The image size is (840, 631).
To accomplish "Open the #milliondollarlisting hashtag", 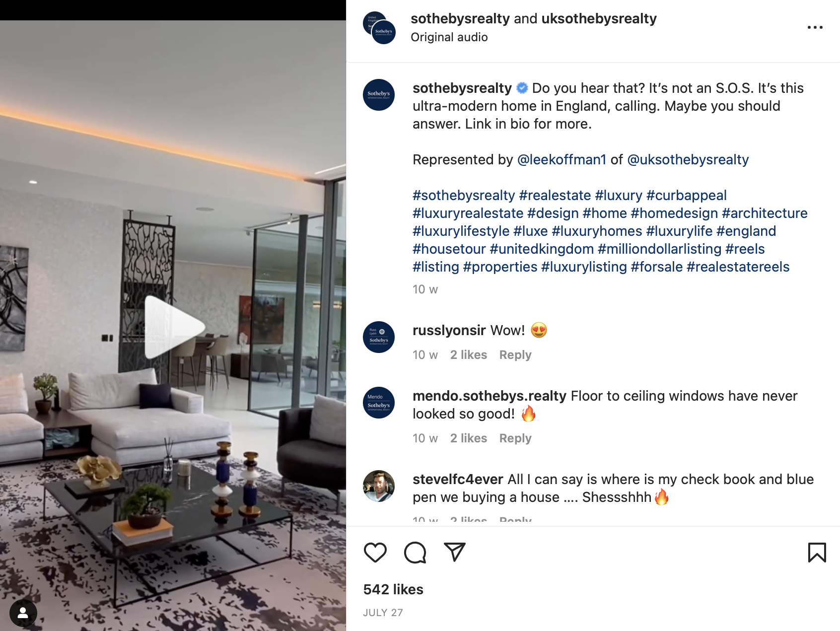I will (660, 249).
